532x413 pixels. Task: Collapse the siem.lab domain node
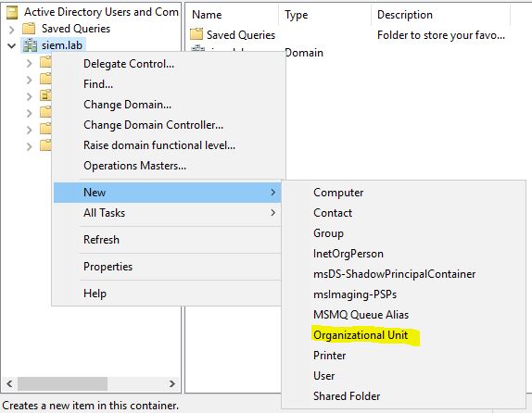(x=12, y=45)
